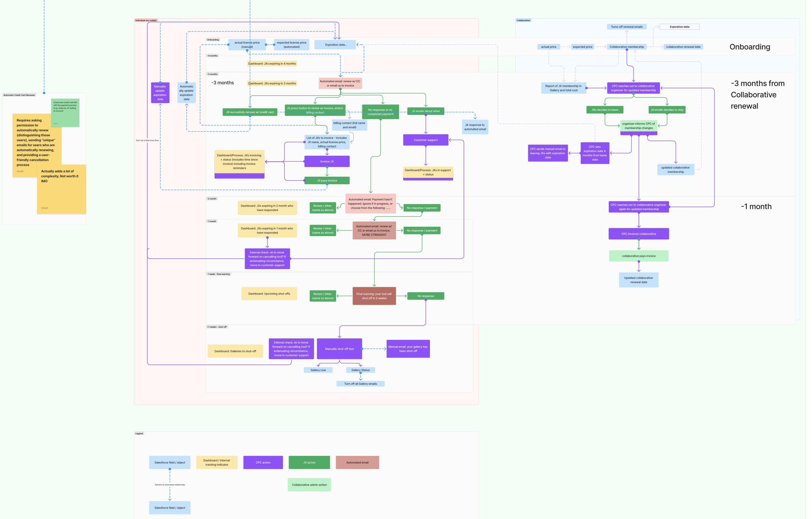Select the Customer support node
This screenshot has height=519, width=812.
[x=426, y=140]
